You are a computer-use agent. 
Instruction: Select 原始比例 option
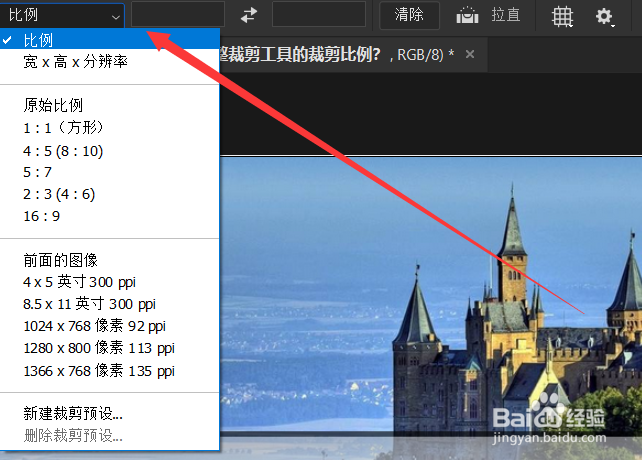coord(110,105)
